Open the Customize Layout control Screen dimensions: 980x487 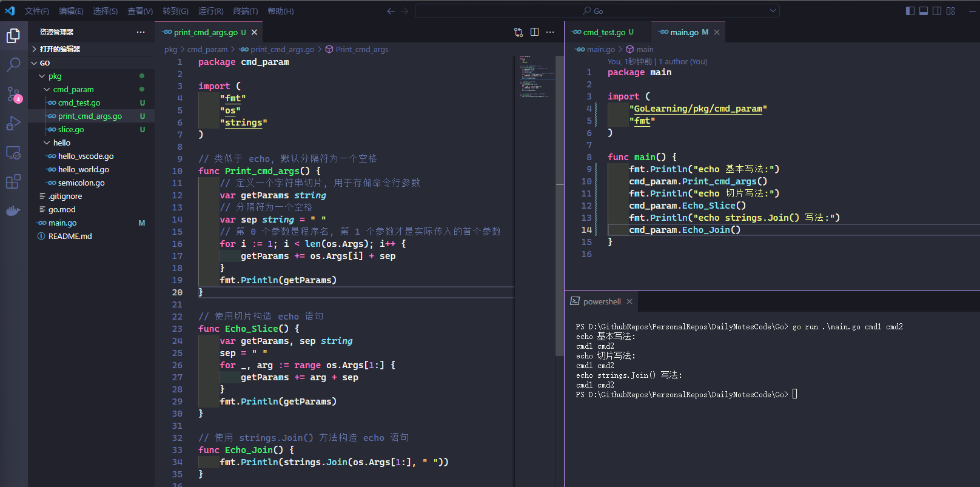tap(951, 11)
